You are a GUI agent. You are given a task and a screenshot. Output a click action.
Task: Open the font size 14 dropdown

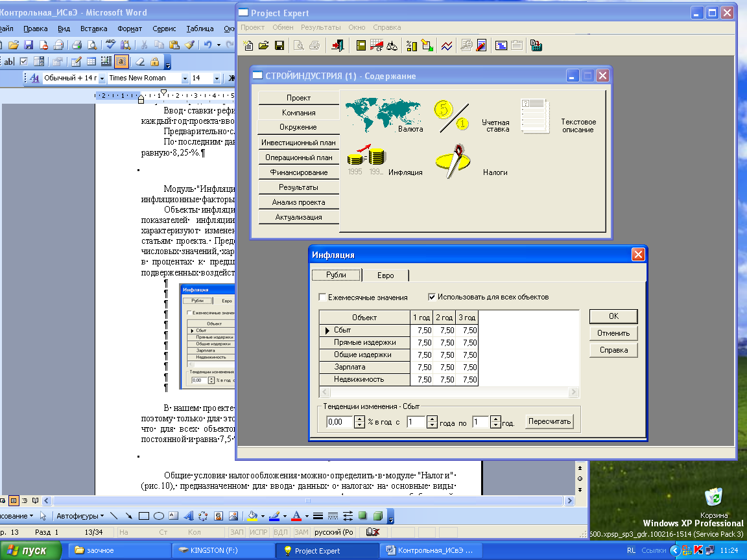point(217,78)
